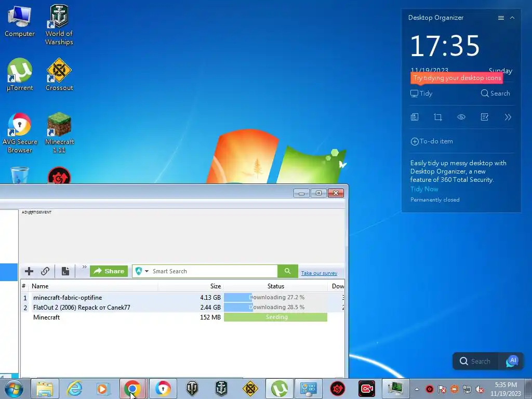Open the Crossout desktop shortcut

coord(59,75)
